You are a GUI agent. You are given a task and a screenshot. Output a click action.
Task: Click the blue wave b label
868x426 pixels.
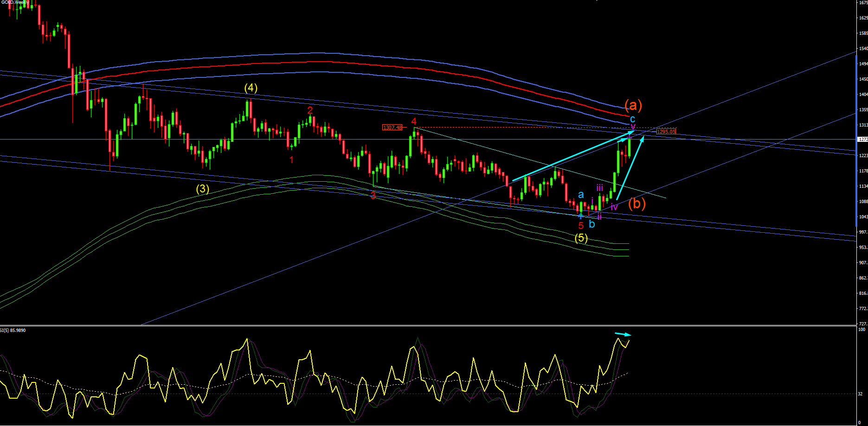tap(592, 224)
